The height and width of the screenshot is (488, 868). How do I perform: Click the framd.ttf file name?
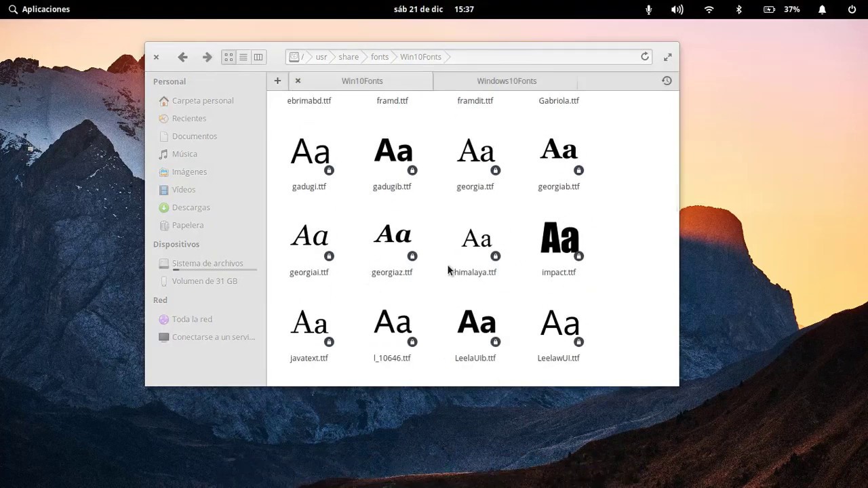click(392, 101)
